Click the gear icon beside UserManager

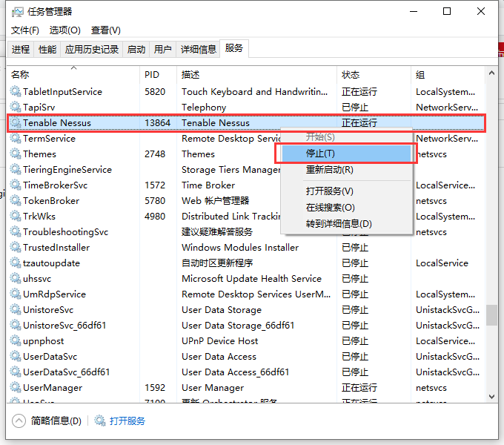[x=16, y=387]
